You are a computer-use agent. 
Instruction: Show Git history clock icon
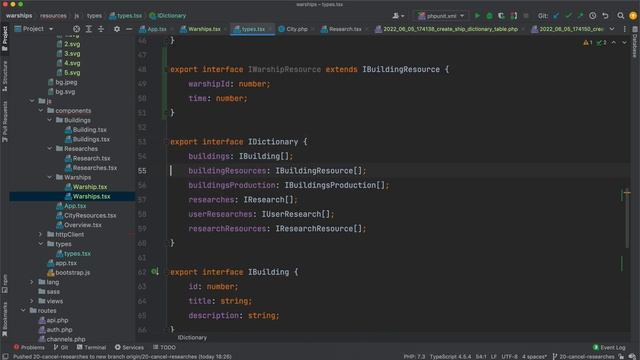[x=593, y=16]
